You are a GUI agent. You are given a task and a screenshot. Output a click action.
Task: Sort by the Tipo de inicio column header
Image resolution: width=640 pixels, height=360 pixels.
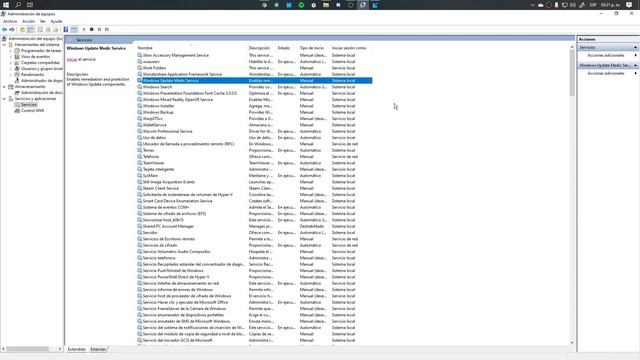point(311,48)
